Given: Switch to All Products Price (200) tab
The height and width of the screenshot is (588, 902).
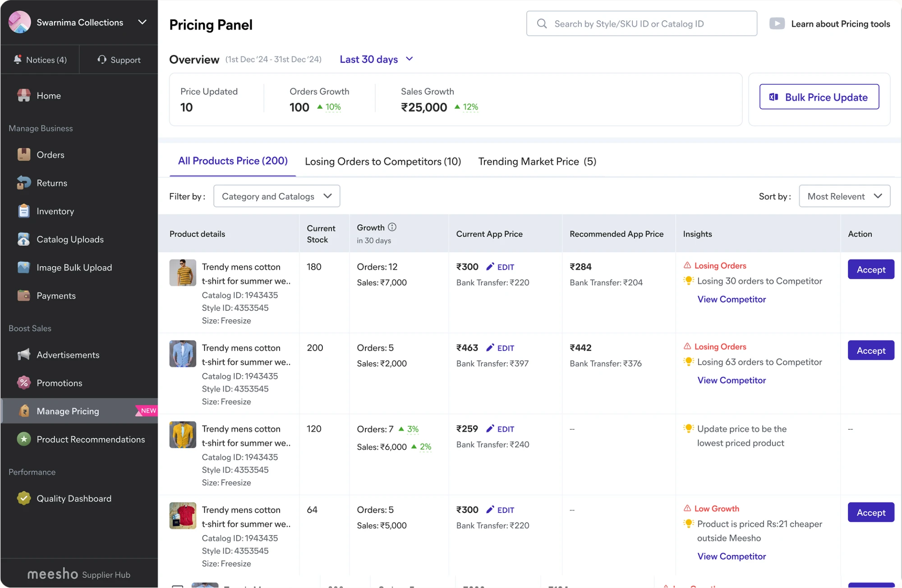Looking at the screenshot, I should click(x=233, y=161).
